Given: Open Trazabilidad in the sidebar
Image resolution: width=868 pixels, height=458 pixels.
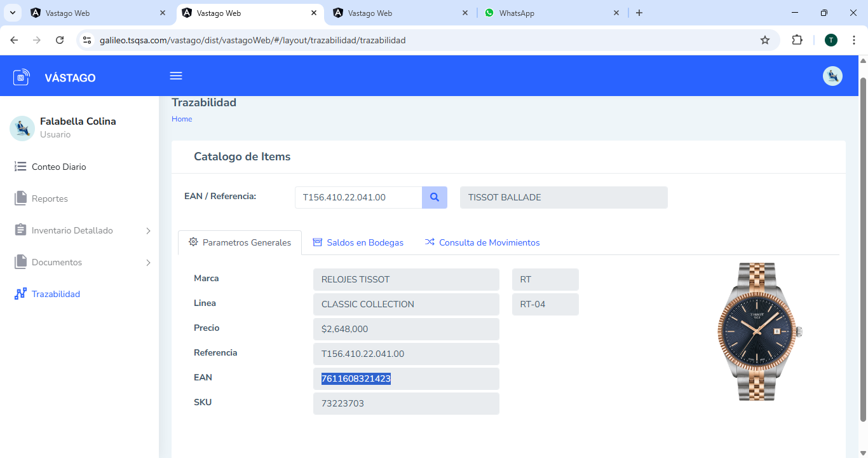Looking at the screenshot, I should (56, 294).
